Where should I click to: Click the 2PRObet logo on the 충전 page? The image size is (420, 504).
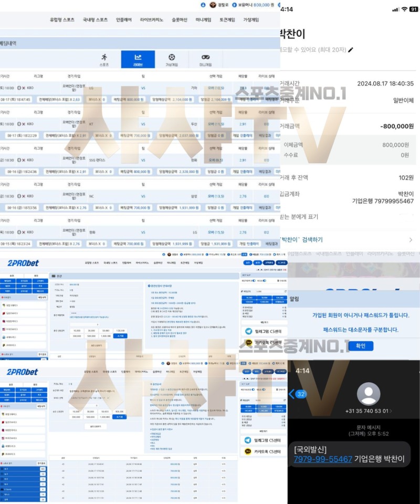point(22,372)
